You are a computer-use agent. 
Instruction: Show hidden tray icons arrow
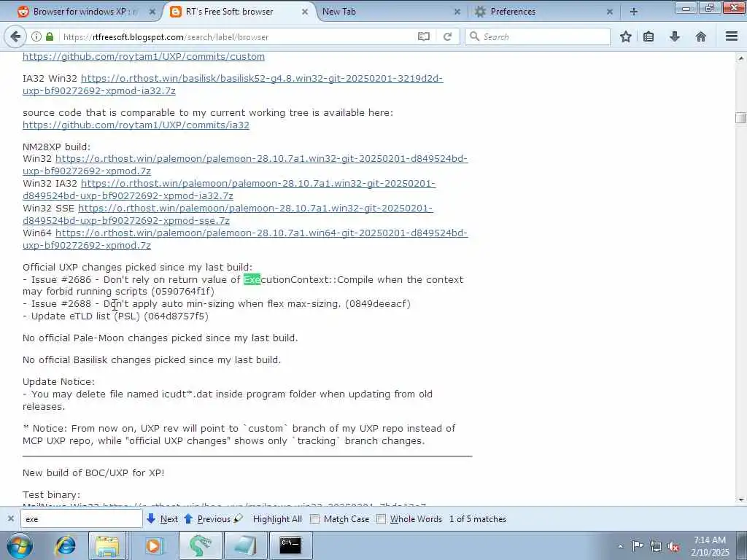click(x=620, y=547)
